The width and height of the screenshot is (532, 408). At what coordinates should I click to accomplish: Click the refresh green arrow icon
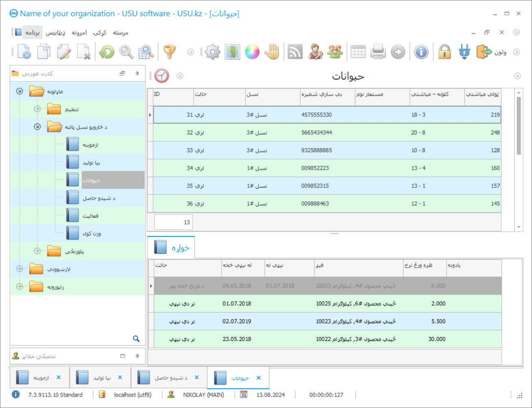[x=107, y=52]
